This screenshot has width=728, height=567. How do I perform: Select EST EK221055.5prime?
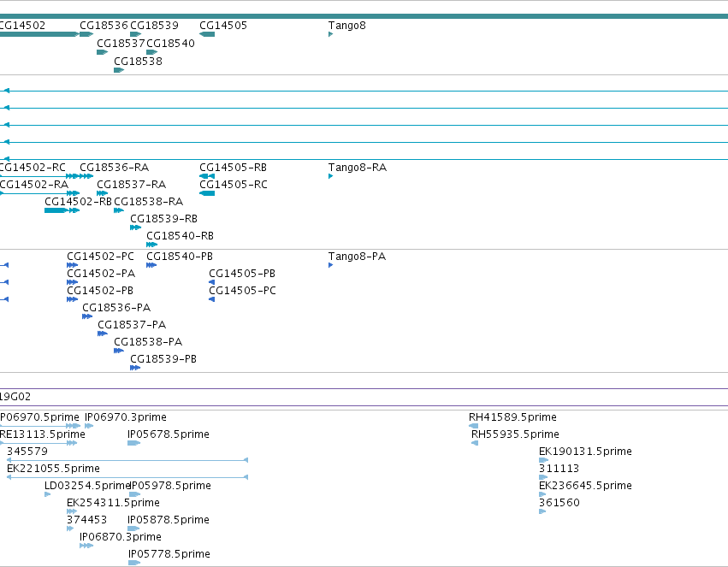[53, 469]
